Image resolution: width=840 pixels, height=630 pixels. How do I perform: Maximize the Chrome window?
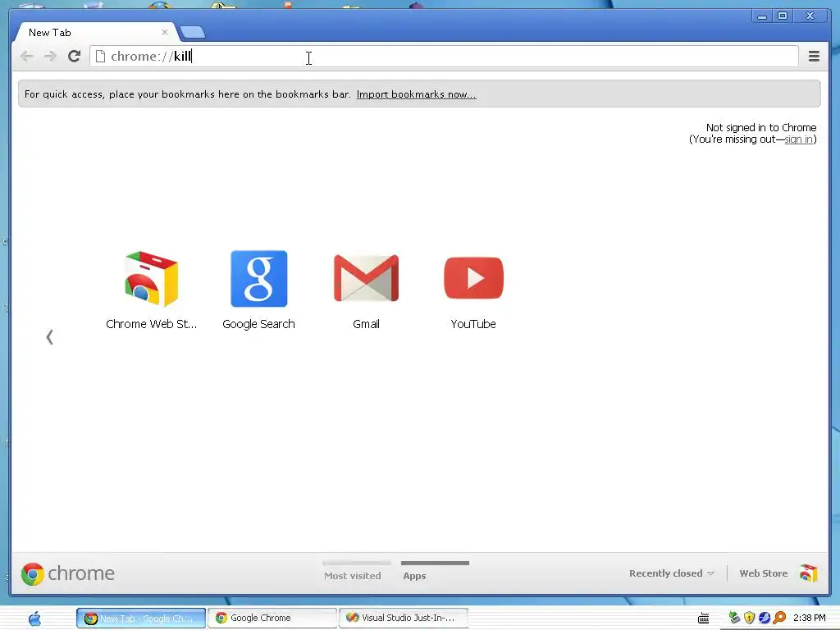coord(783,16)
